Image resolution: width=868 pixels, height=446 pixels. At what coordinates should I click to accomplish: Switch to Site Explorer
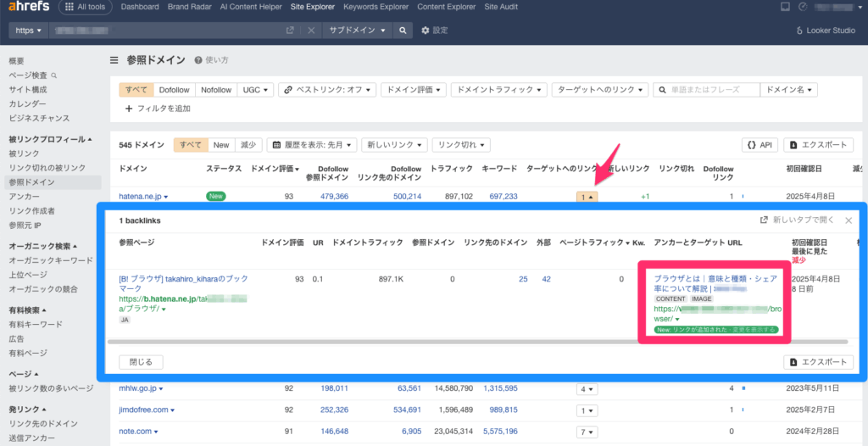tap(312, 7)
